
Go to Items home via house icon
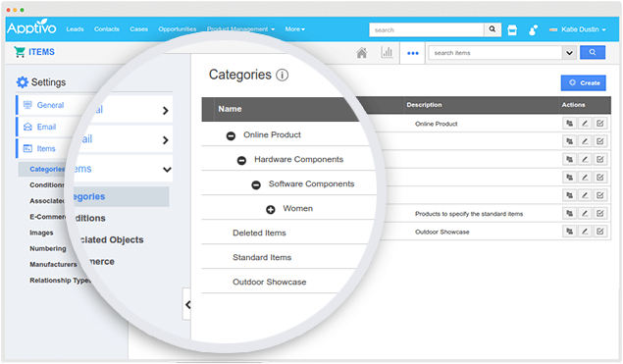click(x=362, y=52)
